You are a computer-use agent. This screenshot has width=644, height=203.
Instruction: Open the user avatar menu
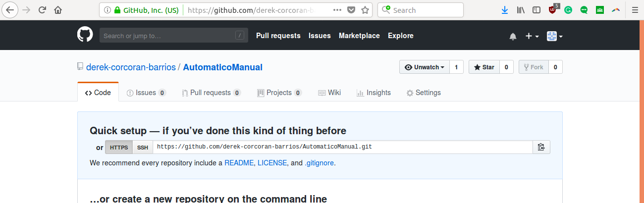[x=554, y=36]
